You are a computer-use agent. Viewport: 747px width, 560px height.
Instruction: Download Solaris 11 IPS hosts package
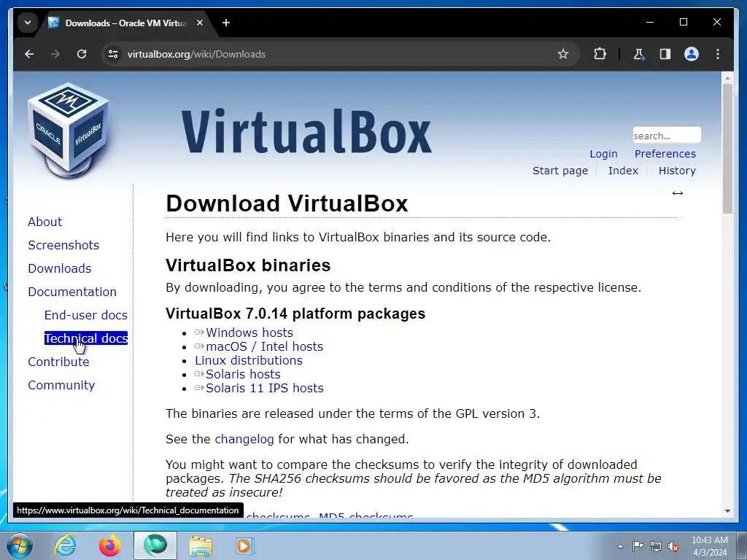coord(264,388)
